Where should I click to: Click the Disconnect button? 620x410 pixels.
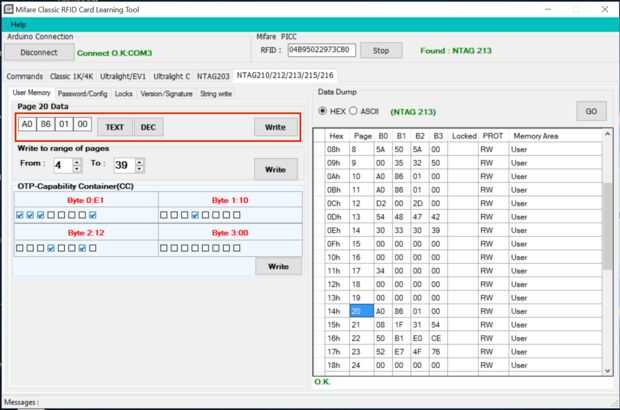click(x=39, y=52)
